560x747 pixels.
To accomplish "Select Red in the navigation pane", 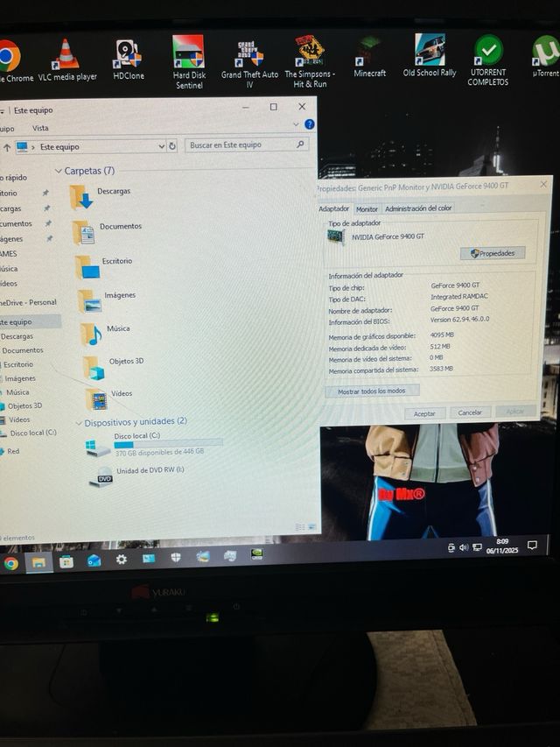I will 13,451.
